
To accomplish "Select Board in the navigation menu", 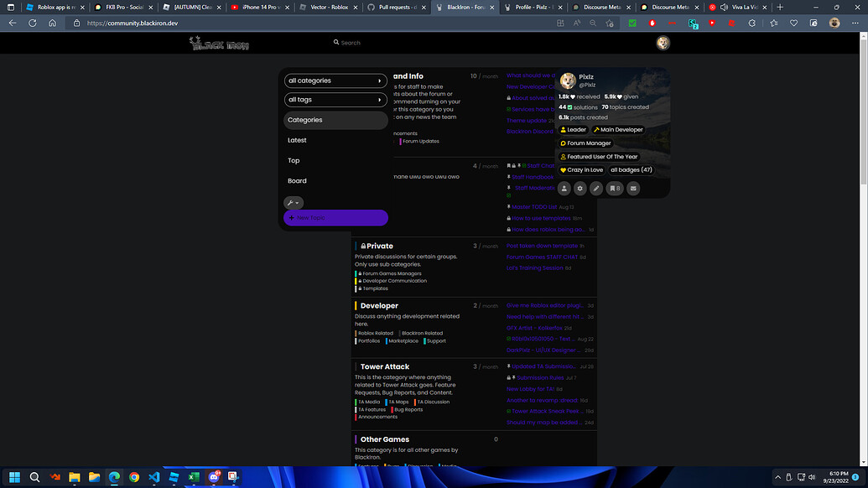I will point(298,181).
